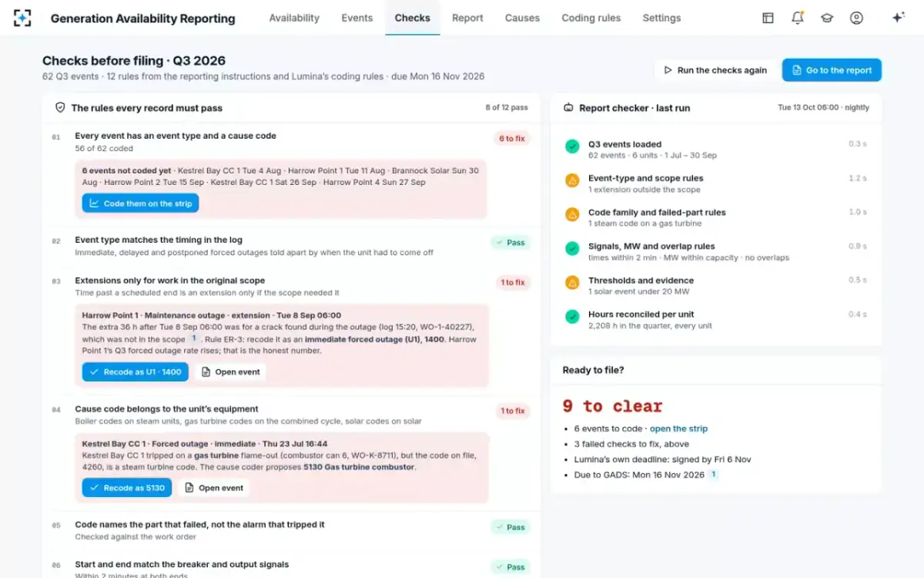Click Hours reconciled per unit title

click(641, 314)
